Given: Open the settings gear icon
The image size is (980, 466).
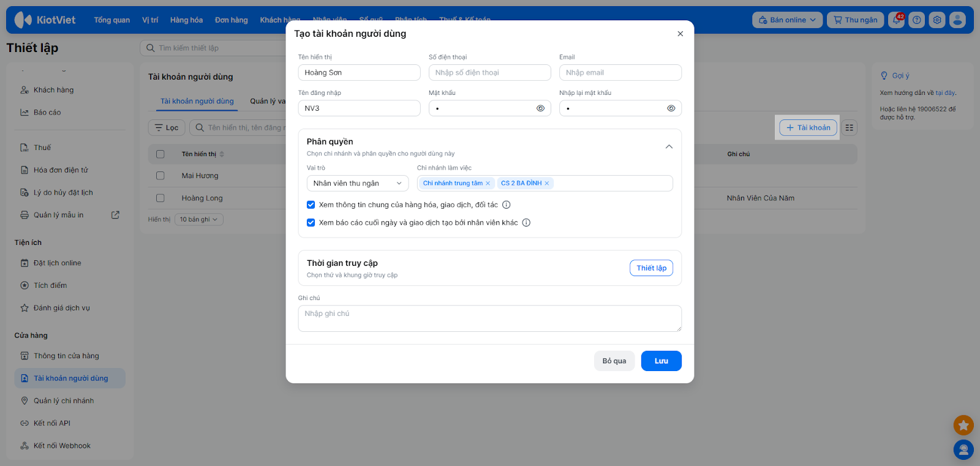Looking at the screenshot, I should point(937,20).
